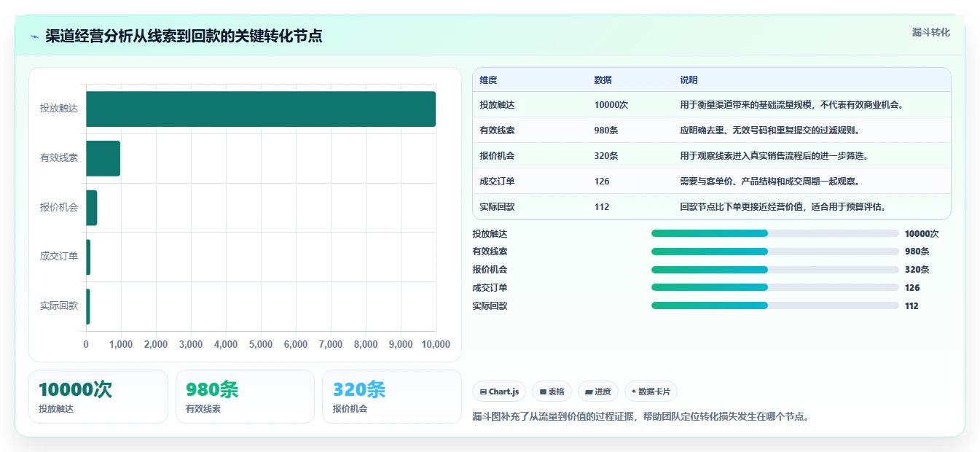Click the description starting 用于衡量渠道带来
The width and height of the screenshot is (980, 452).
791,105
